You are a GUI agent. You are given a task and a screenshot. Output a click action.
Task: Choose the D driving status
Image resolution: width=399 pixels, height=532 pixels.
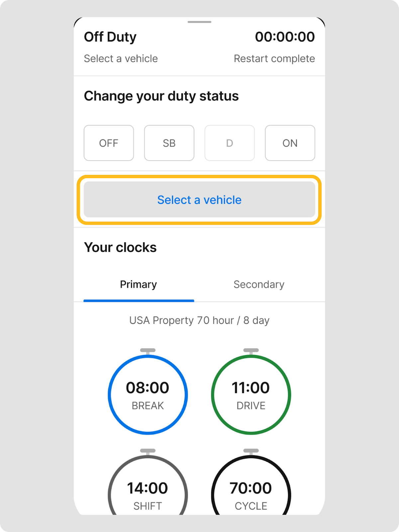tap(230, 143)
